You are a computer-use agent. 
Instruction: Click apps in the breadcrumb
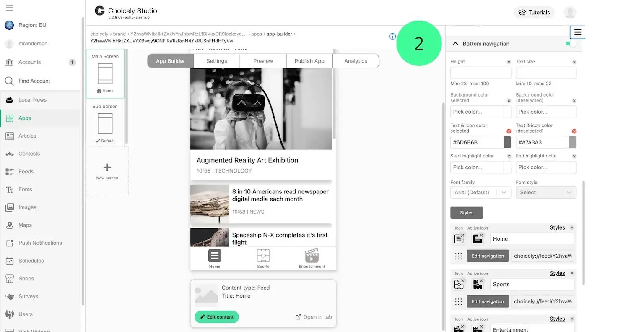257,34
